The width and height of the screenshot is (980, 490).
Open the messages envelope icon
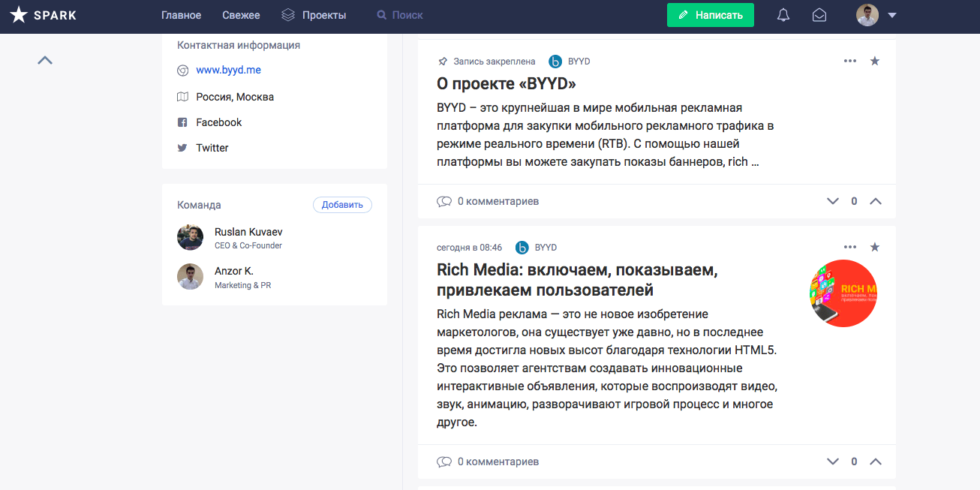click(819, 15)
